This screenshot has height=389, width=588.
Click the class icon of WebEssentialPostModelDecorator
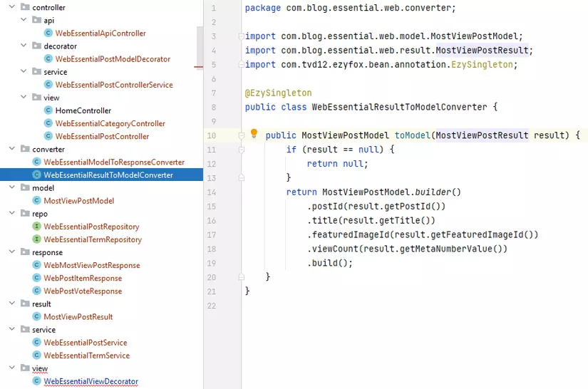coord(48,59)
